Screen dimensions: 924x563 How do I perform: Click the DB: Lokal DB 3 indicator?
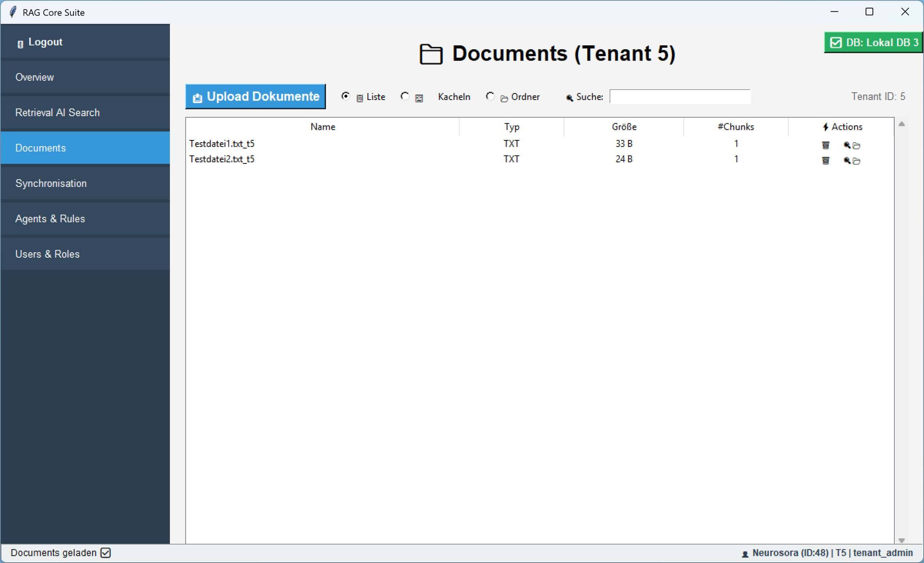tap(874, 42)
